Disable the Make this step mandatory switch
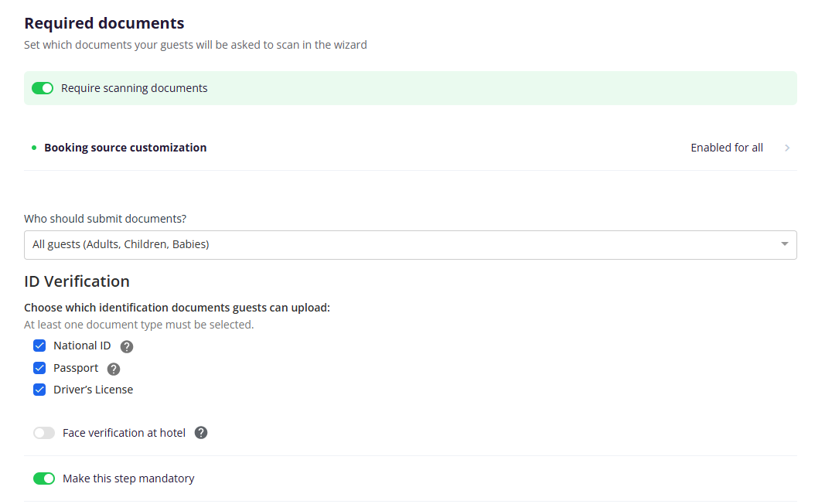This screenshot has height=504, width=815. tap(44, 478)
